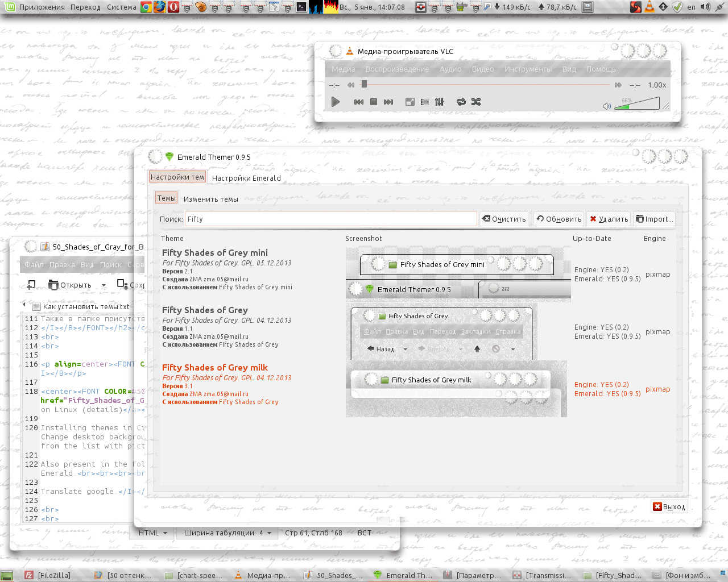Click the Engine column header
728x582 pixels.
[x=655, y=239]
